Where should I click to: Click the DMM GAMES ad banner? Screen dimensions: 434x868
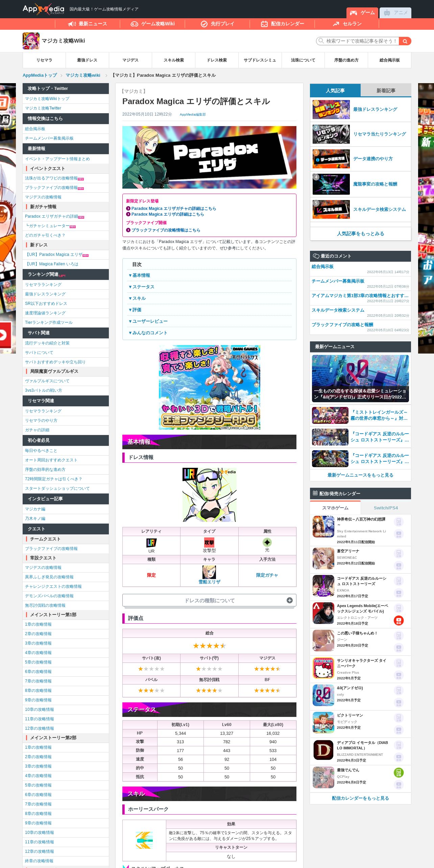click(x=209, y=387)
